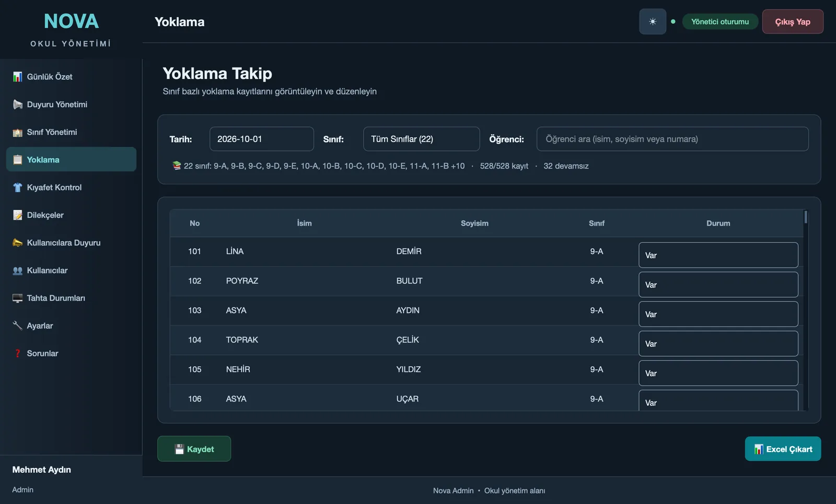Click the Durum column header
This screenshot has height=504, width=836.
pyautogui.click(x=718, y=223)
